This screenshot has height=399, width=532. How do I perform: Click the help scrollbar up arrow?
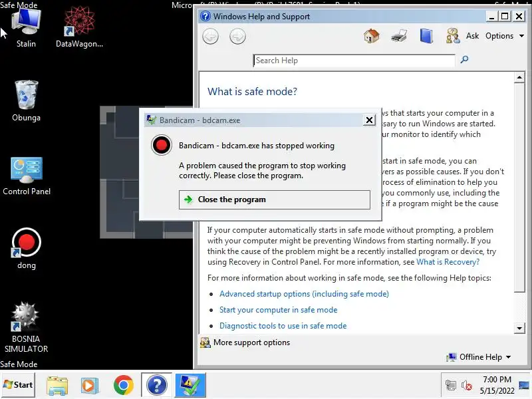click(519, 77)
